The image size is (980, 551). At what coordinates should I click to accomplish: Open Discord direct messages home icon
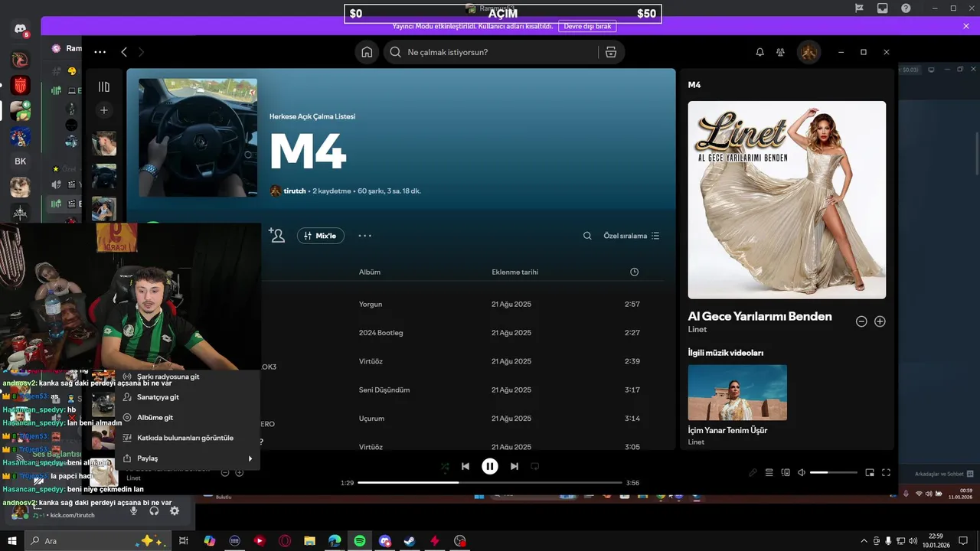click(20, 31)
